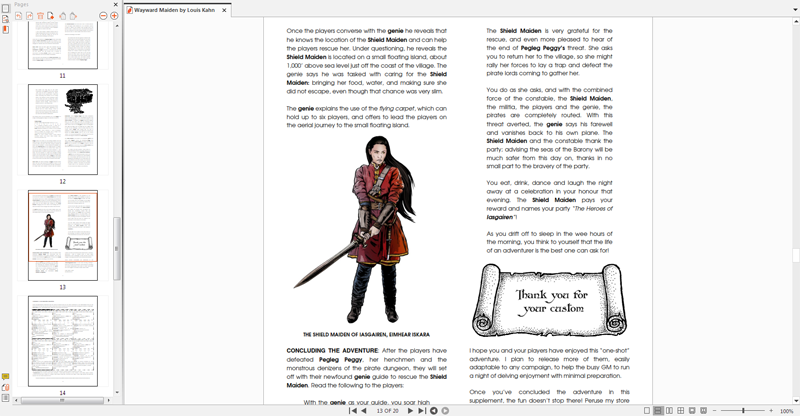Click the delete pages trash icon
Screen dimensions: 800x416
pos(40,16)
